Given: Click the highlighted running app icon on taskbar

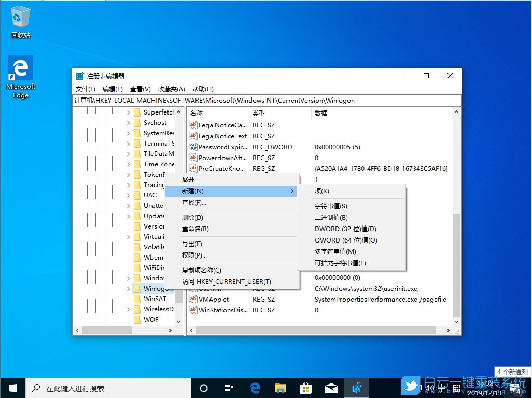Looking at the screenshot, I should (x=357, y=388).
